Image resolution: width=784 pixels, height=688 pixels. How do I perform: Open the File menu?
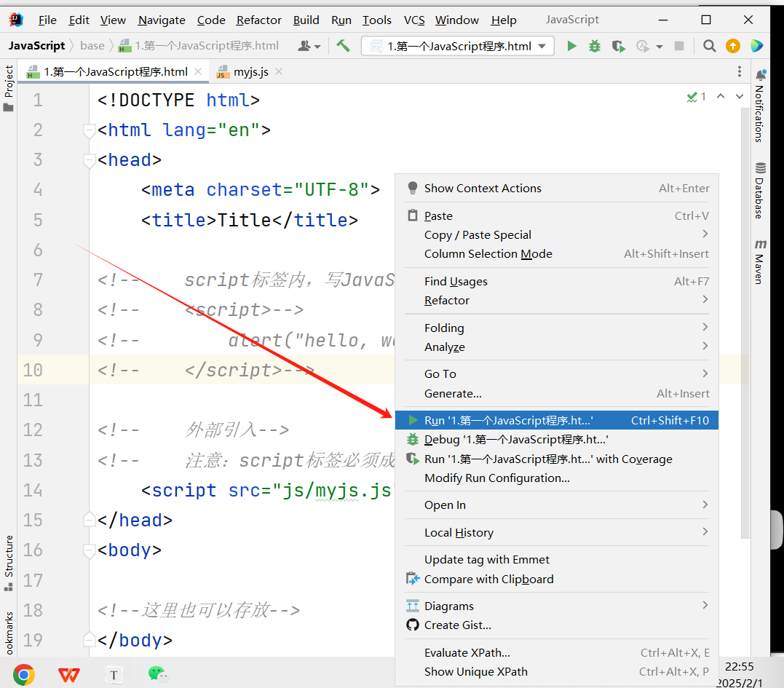coord(47,20)
